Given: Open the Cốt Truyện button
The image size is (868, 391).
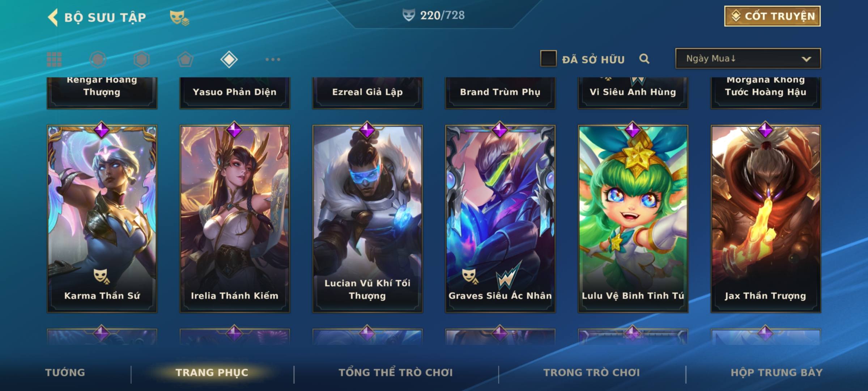Looking at the screenshot, I should coord(772,16).
